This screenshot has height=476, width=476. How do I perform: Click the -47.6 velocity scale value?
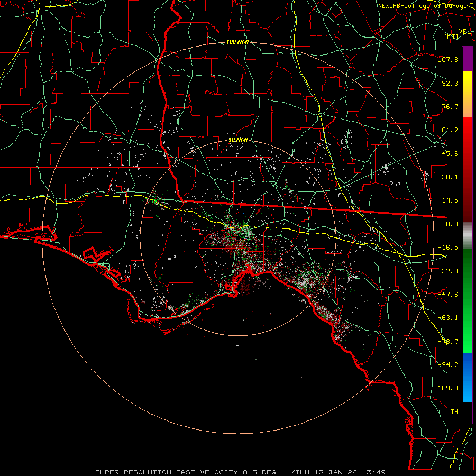tap(448, 294)
